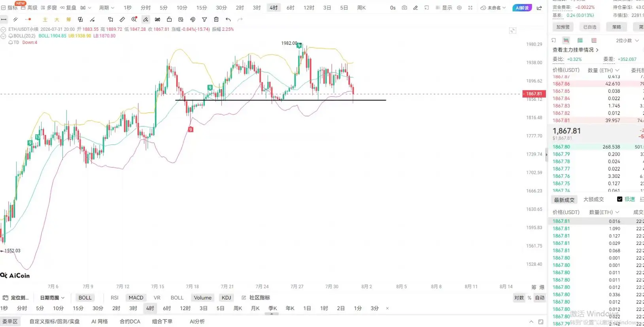Select the ruler measurement tool

123,19
